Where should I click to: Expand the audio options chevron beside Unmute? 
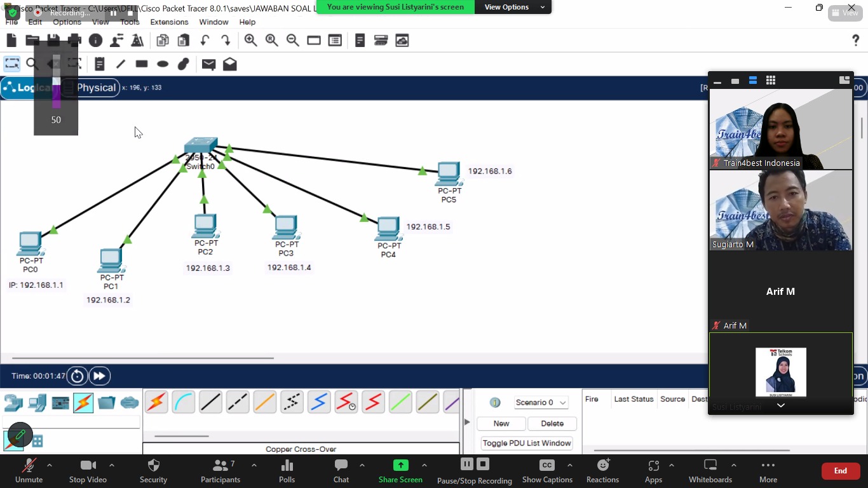pyautogui.click(x=50, y=465)
